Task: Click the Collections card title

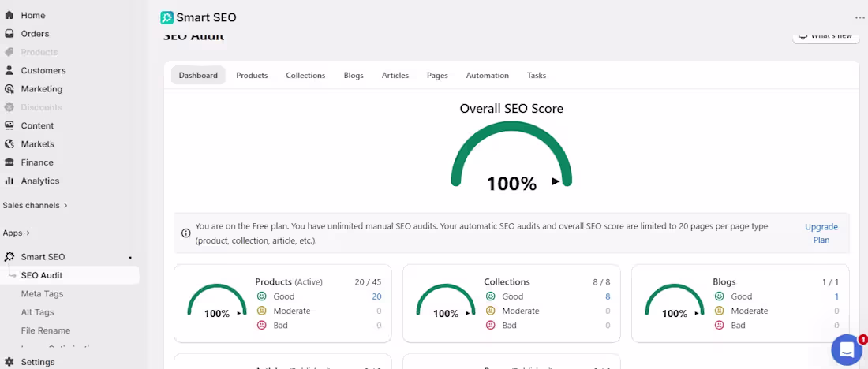Action: tap(507, 281)
